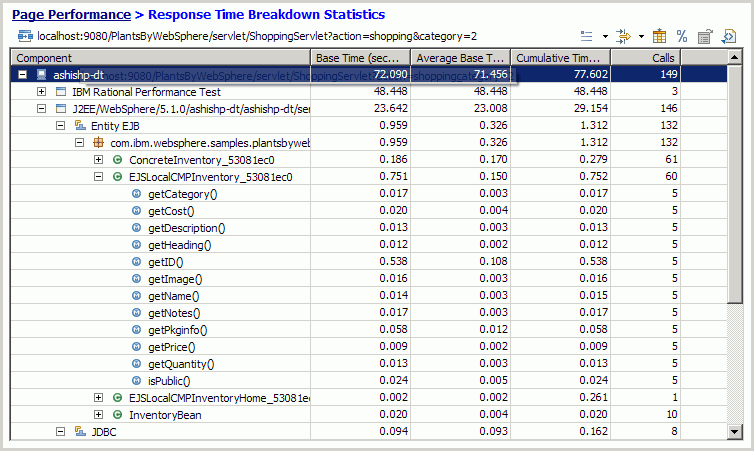Viewport: 754px width, 451px height.
Task: Collapse the ashishp-dt root node
Action: coord(22,75)
